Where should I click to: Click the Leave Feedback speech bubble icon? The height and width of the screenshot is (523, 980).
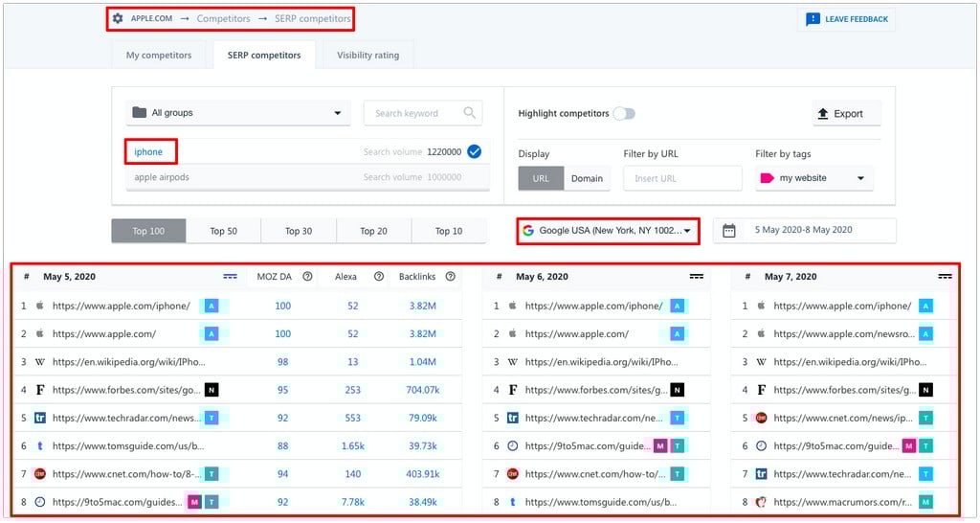[x=813, y=19]
